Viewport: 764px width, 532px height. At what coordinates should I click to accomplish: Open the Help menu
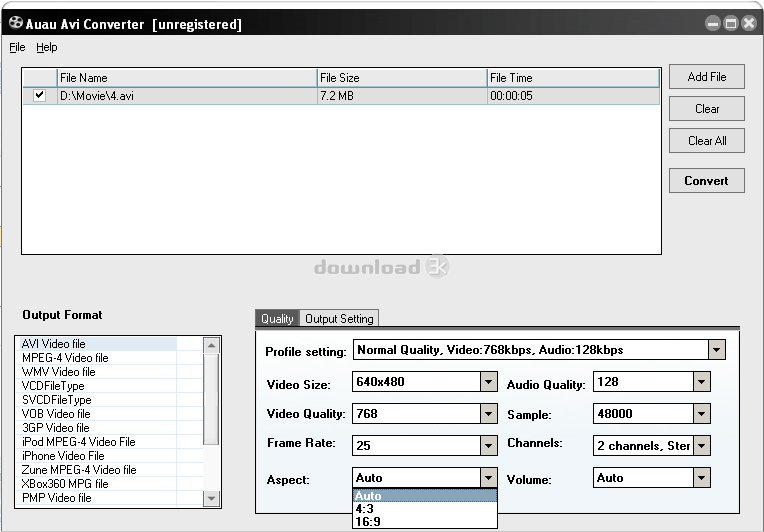(47, 47)
